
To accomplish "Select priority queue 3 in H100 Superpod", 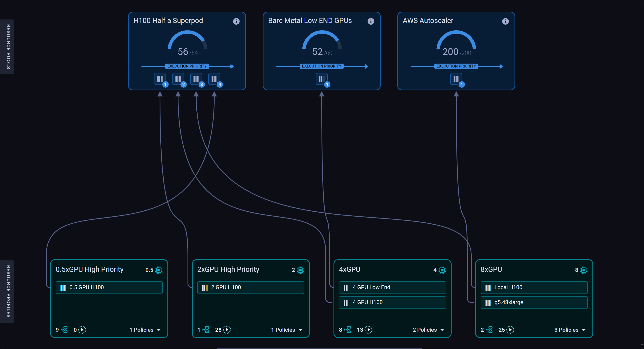I will [196, 79].
